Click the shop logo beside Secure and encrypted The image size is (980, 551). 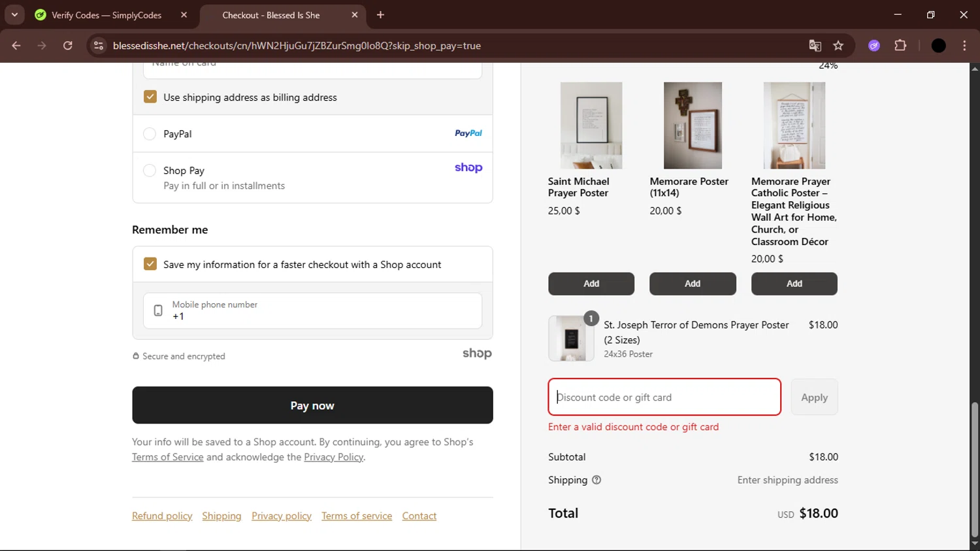click(477, 354)
